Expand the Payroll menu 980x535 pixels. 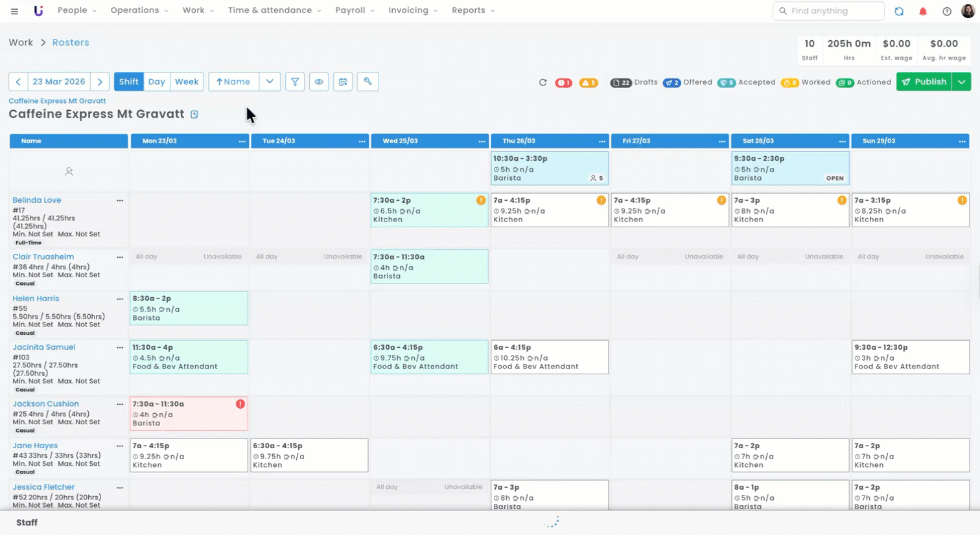point(354,10)
